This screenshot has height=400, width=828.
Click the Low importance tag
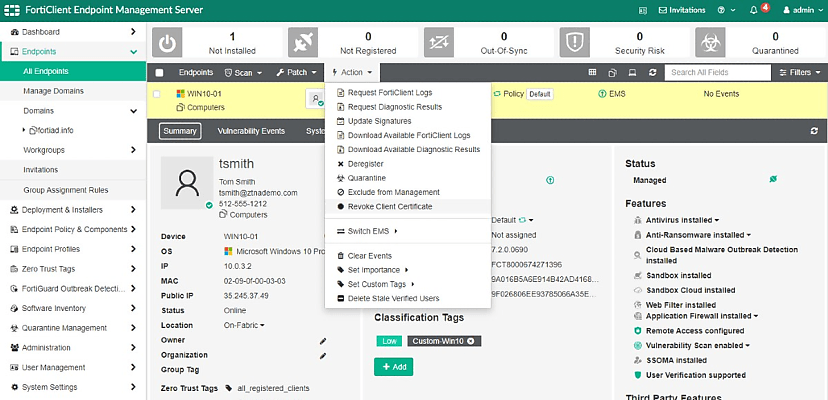[389, 341]
